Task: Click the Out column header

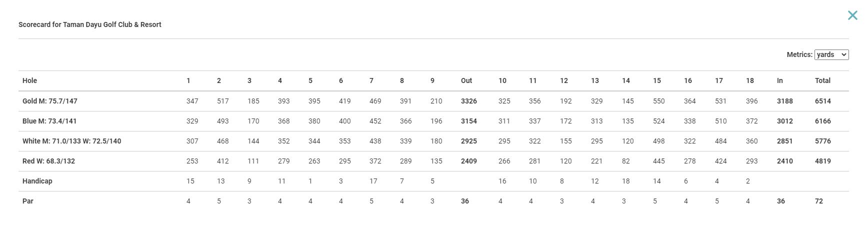Action: click(x=466, y=80)
